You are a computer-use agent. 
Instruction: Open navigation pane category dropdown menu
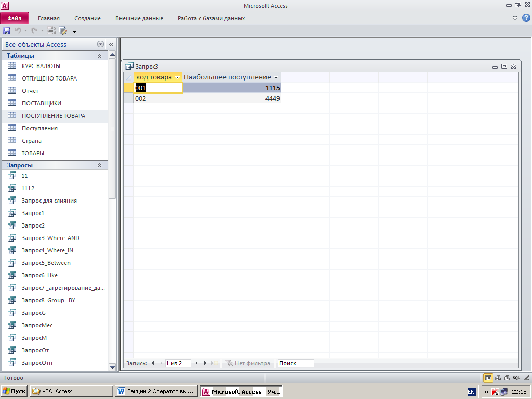100,44
